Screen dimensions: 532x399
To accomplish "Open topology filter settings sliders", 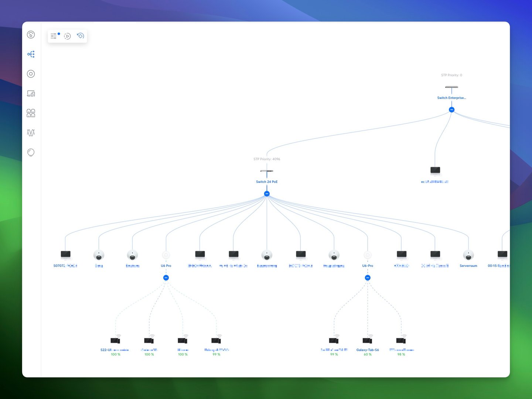I will 54,36.
